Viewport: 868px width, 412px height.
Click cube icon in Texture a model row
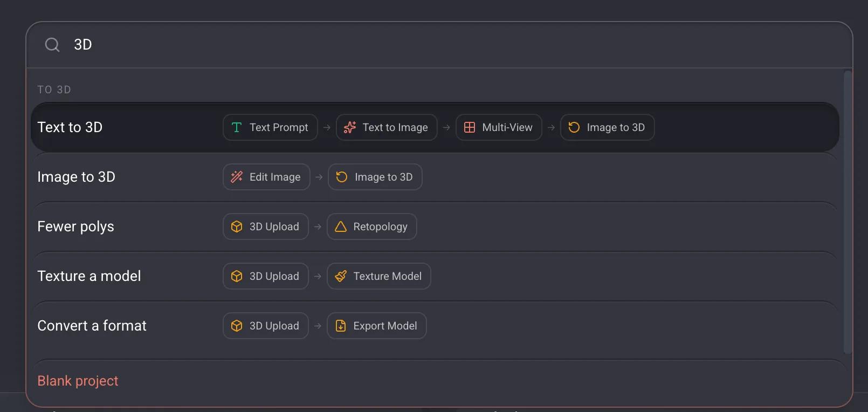237,276
